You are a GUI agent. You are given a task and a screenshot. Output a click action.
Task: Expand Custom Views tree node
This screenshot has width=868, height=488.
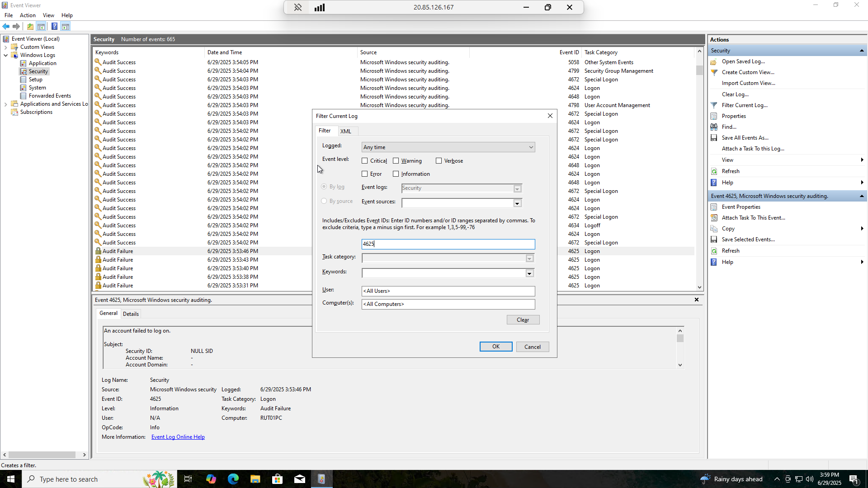tap(5, 47)
